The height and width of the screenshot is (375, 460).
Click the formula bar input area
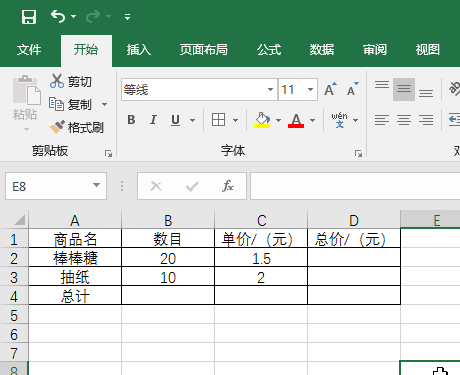point(355,186)
